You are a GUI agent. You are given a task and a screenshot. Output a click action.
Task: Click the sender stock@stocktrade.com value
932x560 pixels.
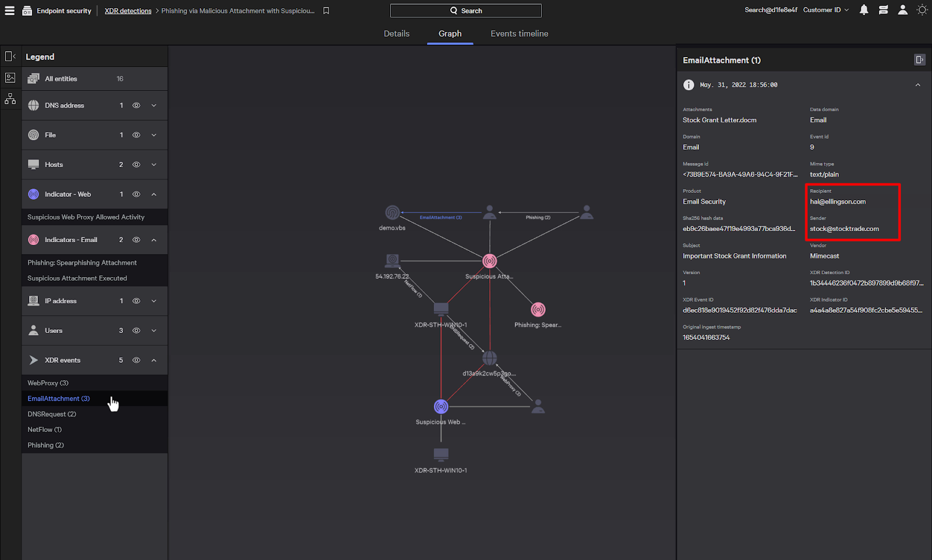[x=844, y=229]
